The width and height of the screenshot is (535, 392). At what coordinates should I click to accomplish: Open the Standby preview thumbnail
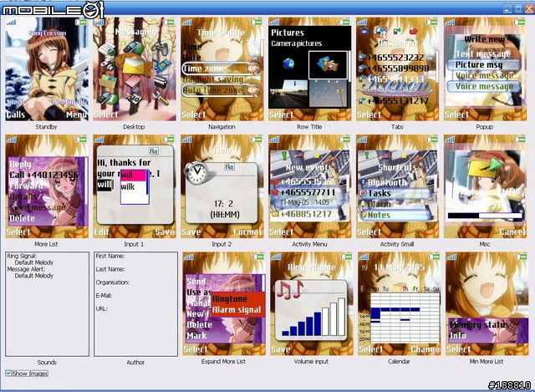(47, 69)
